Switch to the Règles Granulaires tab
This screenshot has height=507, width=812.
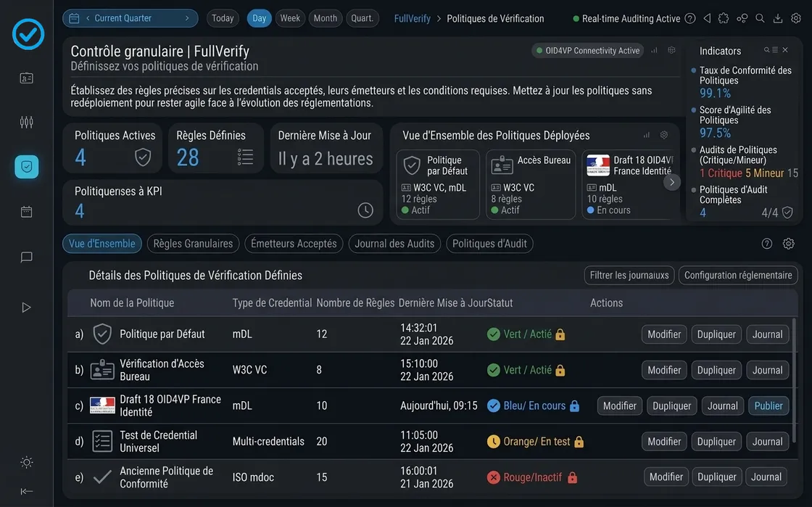coord(193,244)
